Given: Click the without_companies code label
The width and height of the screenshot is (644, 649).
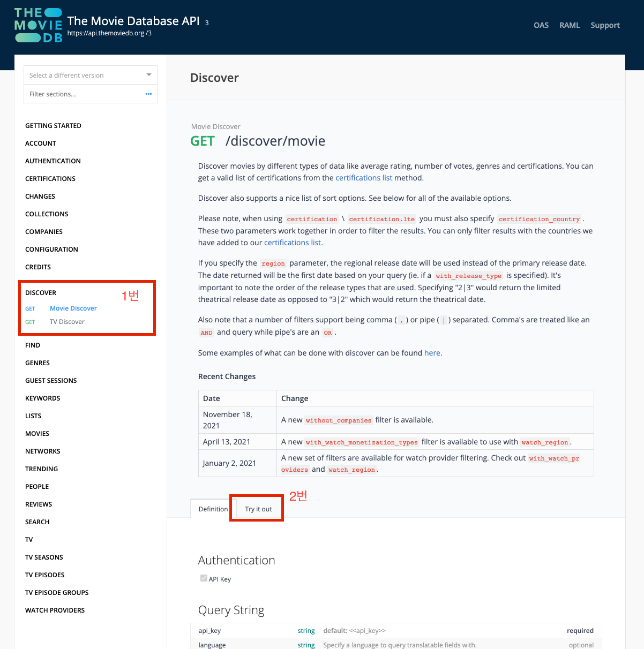Looking at the screenshot, I should (x=339, y=420).
